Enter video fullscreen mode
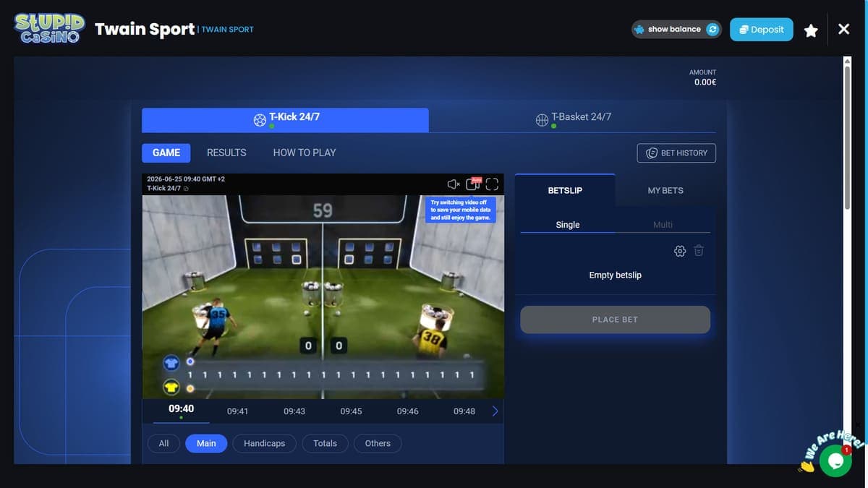The height and width of the screenshot is (488, 868). [492, 184]
